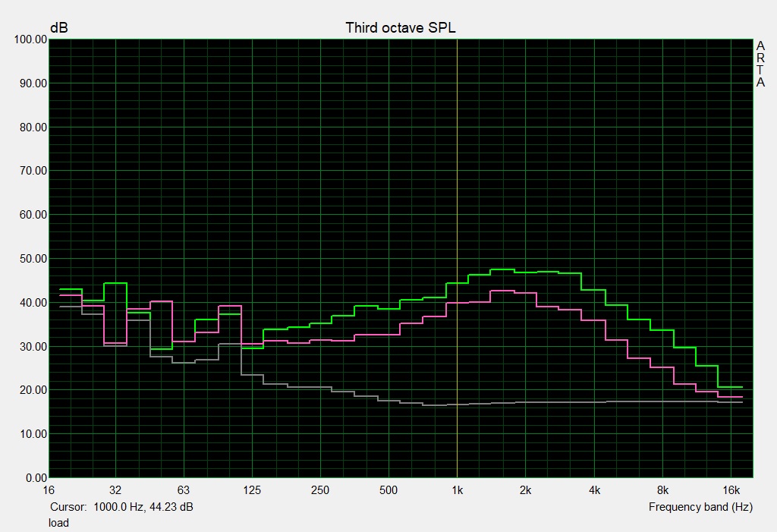Click the 'dB' axis unit label
This screenshot has width=777, height=532.
click(x=59, y=28)
